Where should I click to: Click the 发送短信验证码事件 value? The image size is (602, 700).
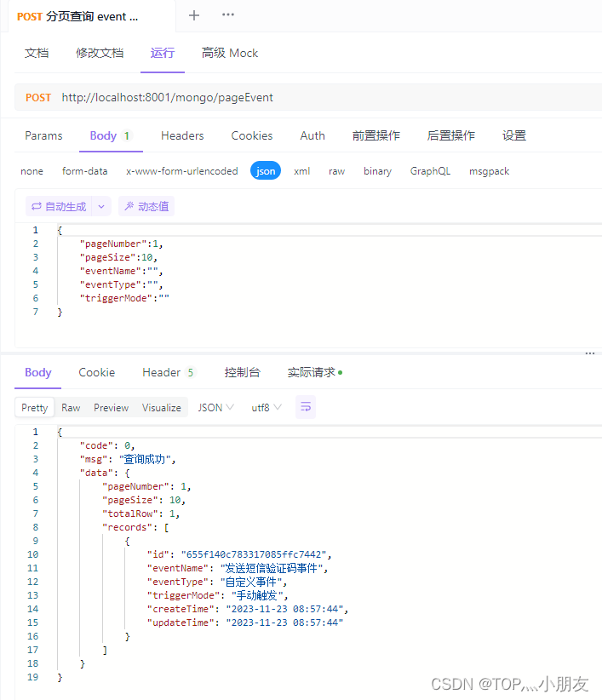click(272, 568)
